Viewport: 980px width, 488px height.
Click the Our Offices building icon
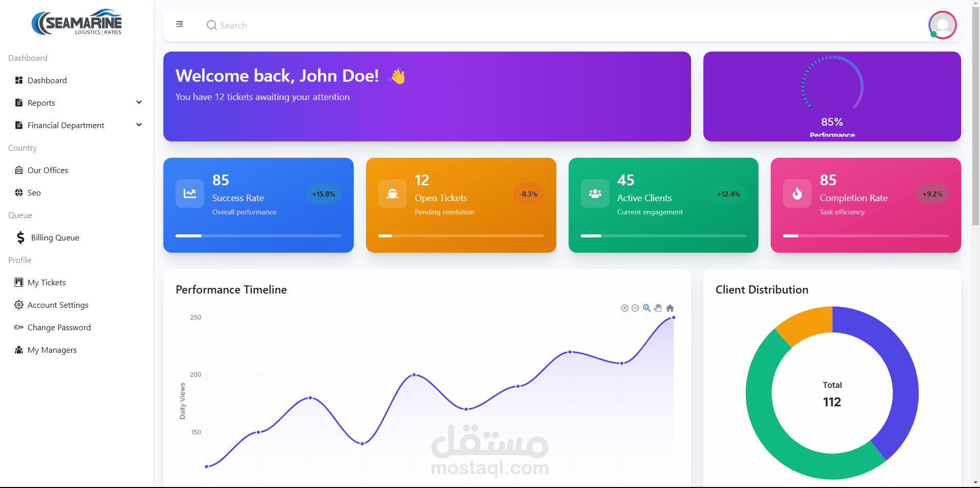click(19, 170)
